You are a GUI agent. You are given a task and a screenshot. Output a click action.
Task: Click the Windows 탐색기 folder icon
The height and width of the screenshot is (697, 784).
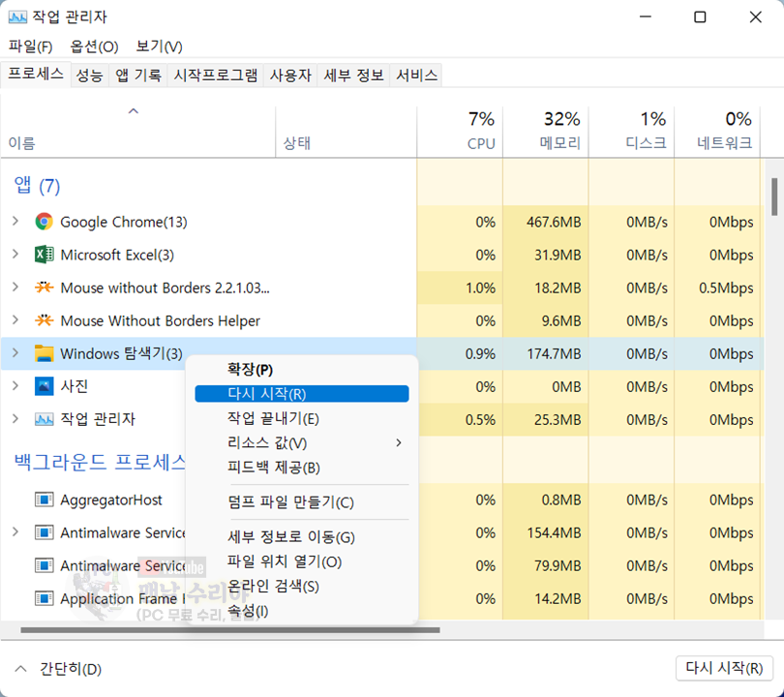(44, 353)
